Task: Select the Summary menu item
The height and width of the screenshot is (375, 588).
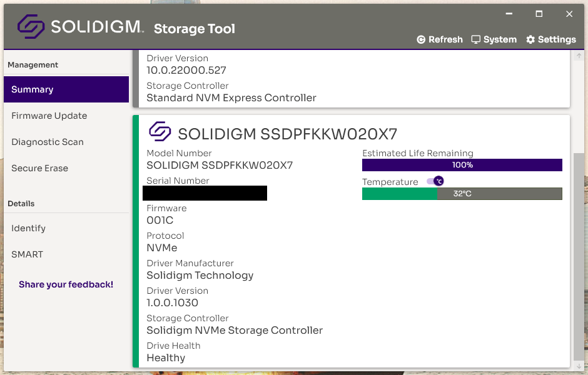Action: click(x=66, y=89)
